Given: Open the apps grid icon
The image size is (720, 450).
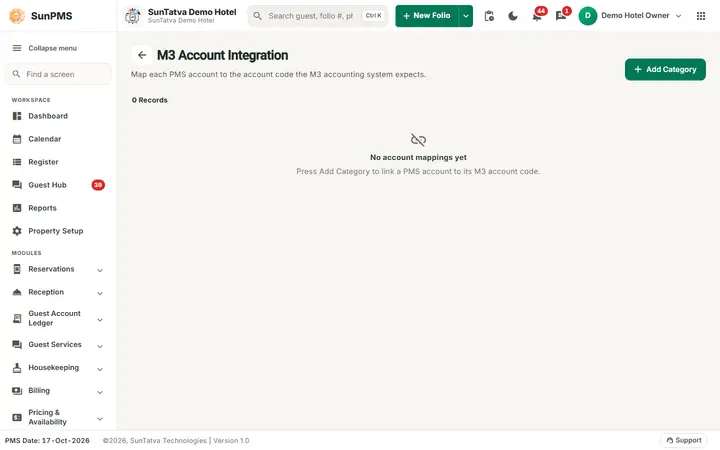Looking at the screenshot, I should [701, 16].
